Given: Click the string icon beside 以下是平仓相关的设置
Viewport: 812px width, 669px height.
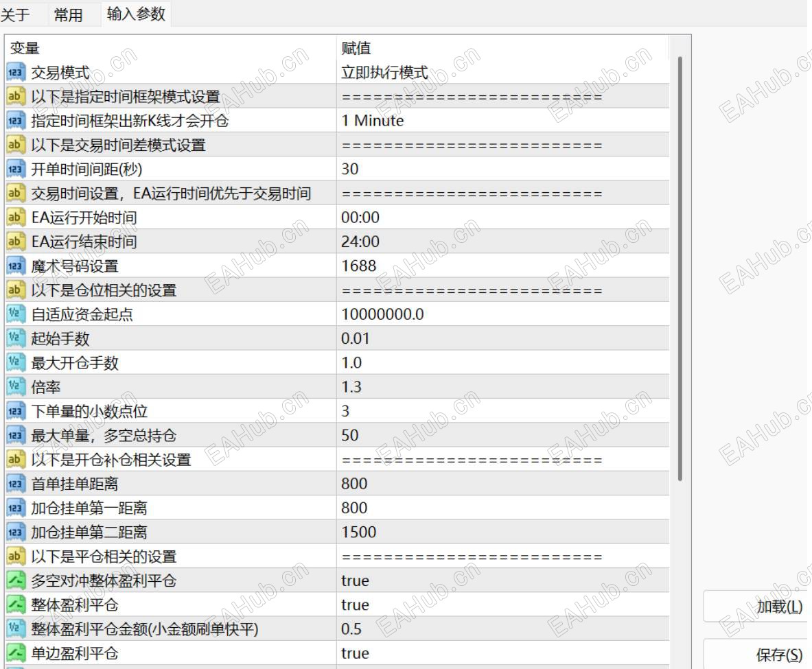Looking at the screenshot, I should pyautogui.click(x=16, y=556).
